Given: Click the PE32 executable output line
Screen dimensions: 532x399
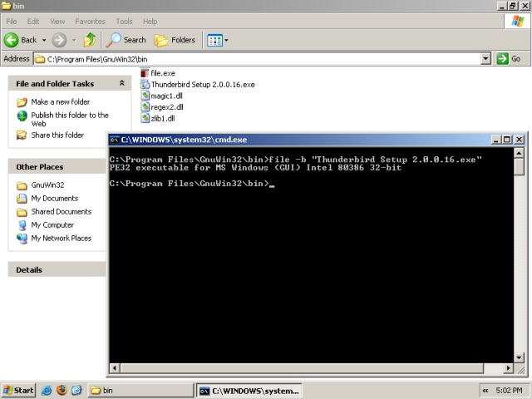Looking at the screenshot, I should 255,168.
